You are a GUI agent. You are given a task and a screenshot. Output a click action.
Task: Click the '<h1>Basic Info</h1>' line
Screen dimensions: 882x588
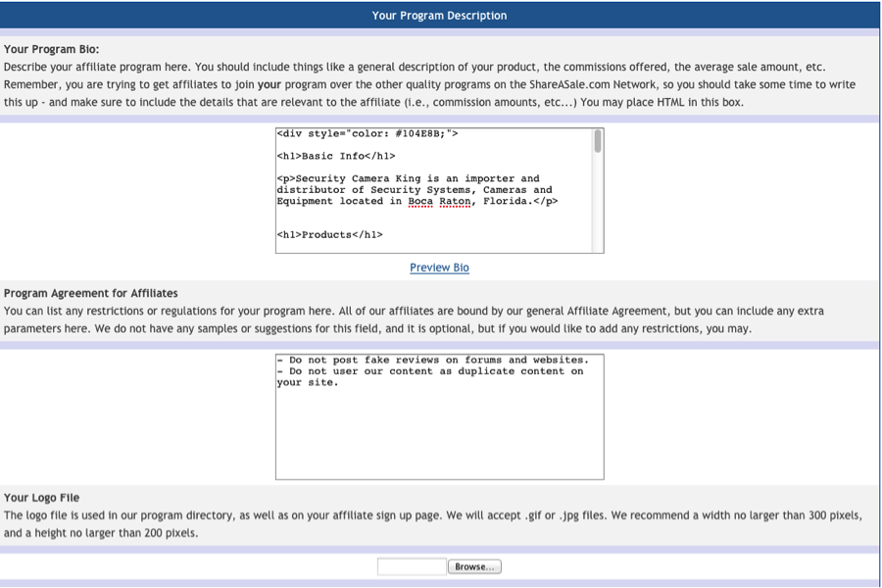point(336,156)
